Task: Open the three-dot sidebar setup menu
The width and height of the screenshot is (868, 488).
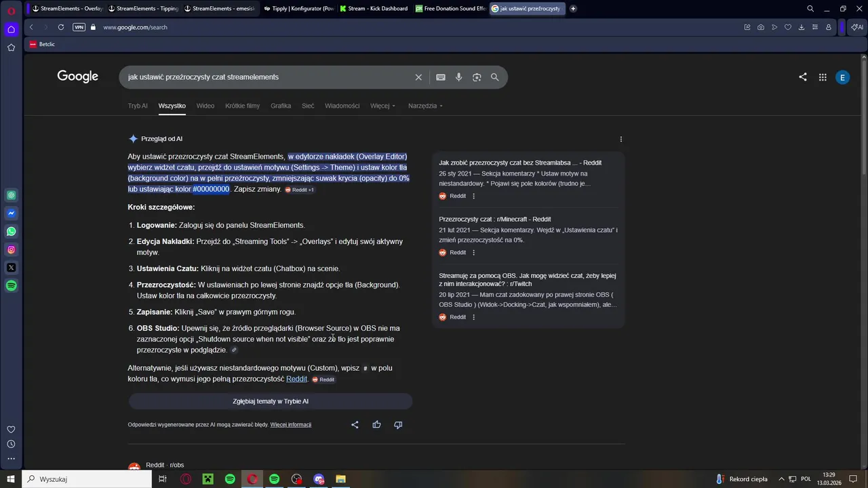Action: [x=11, y=459]
